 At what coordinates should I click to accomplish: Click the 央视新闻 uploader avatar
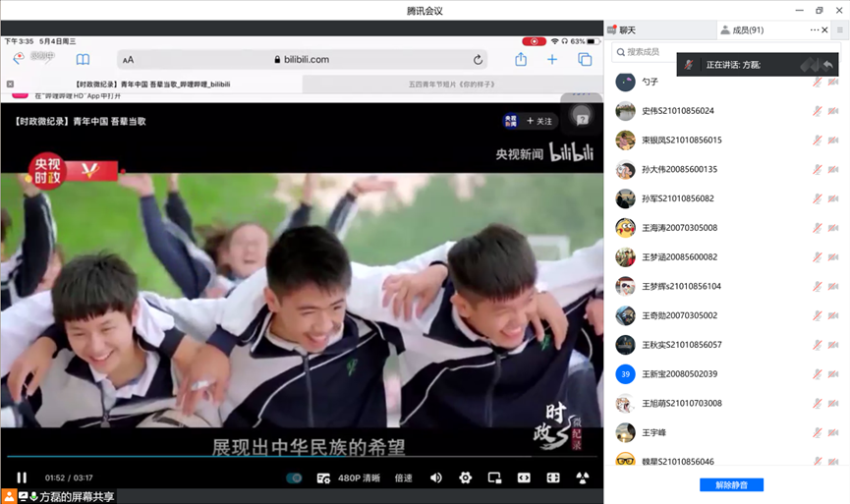click(x=511, y=121)
